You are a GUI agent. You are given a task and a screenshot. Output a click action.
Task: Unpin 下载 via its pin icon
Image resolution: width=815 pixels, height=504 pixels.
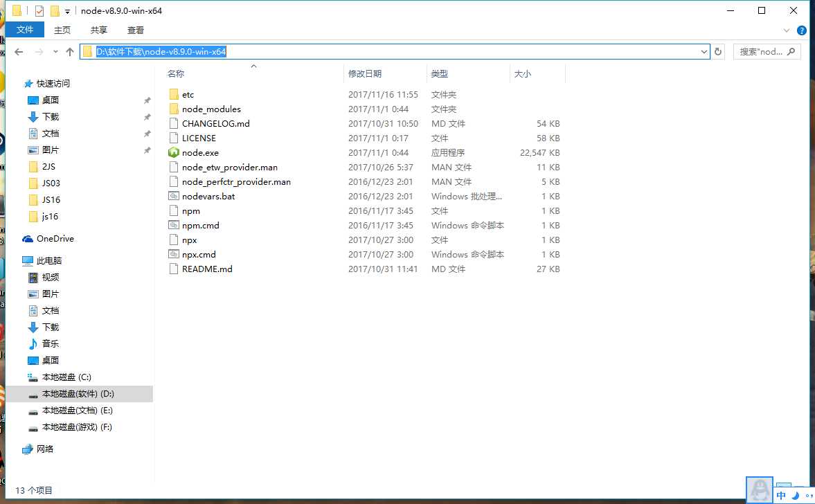coord(147,117)
